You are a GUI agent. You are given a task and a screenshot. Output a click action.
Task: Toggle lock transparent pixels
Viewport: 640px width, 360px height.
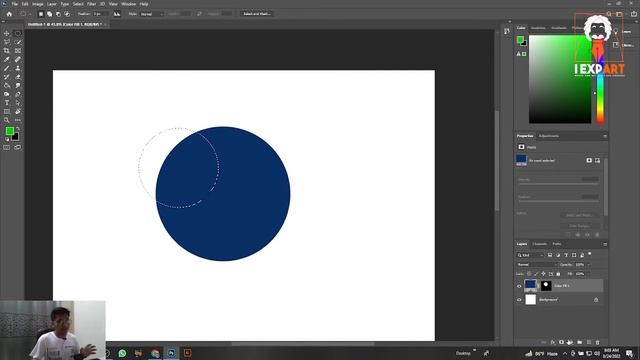pos(529,274)
